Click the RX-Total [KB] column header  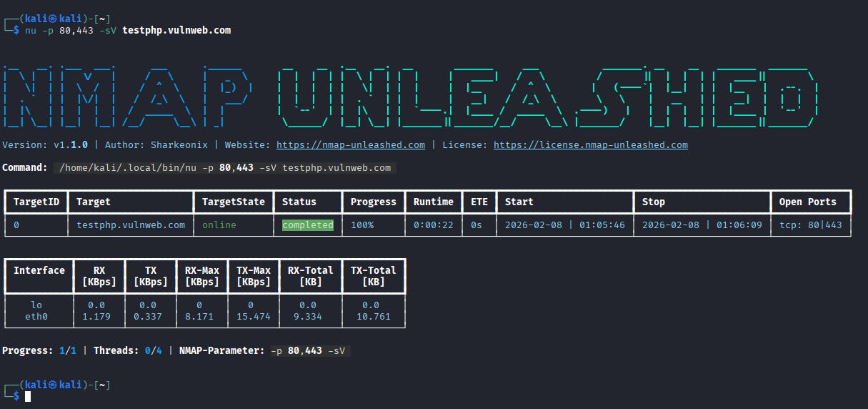coord(311,276)
